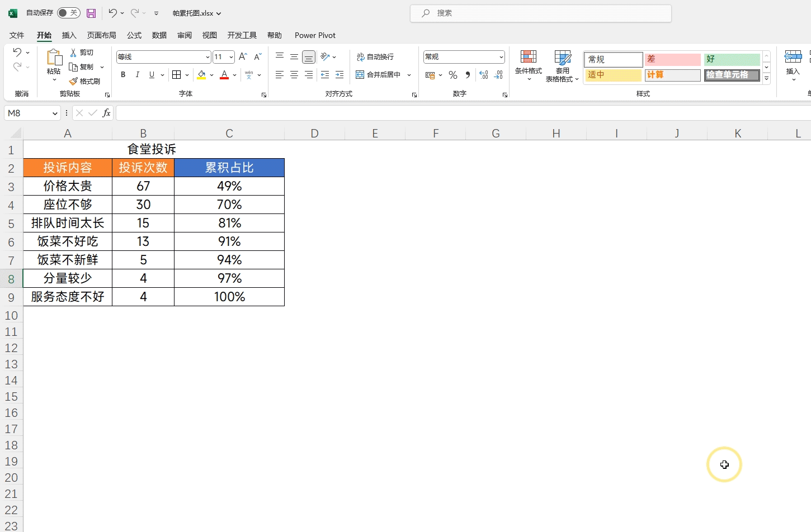Center text horizontally
The width and height of the screenshot is (811, 532).
pyautogui.click(x=294, y=75)
